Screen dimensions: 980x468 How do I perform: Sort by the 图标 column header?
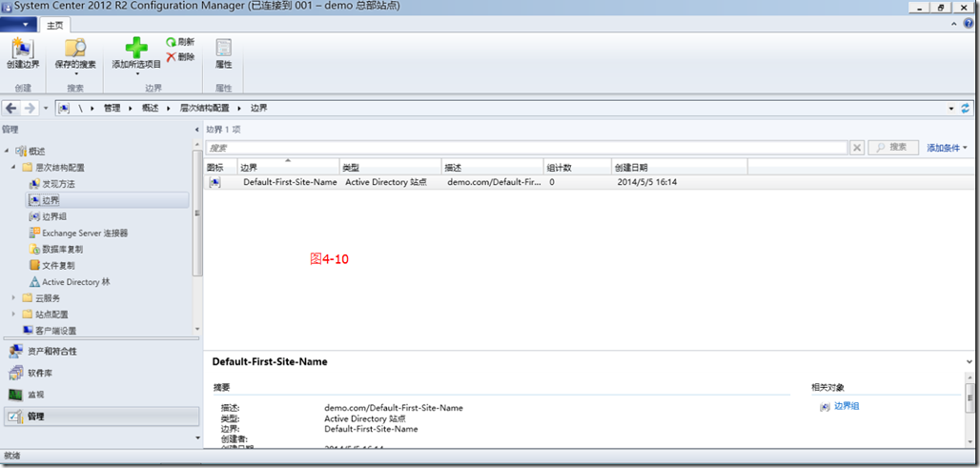coord(221,167)
